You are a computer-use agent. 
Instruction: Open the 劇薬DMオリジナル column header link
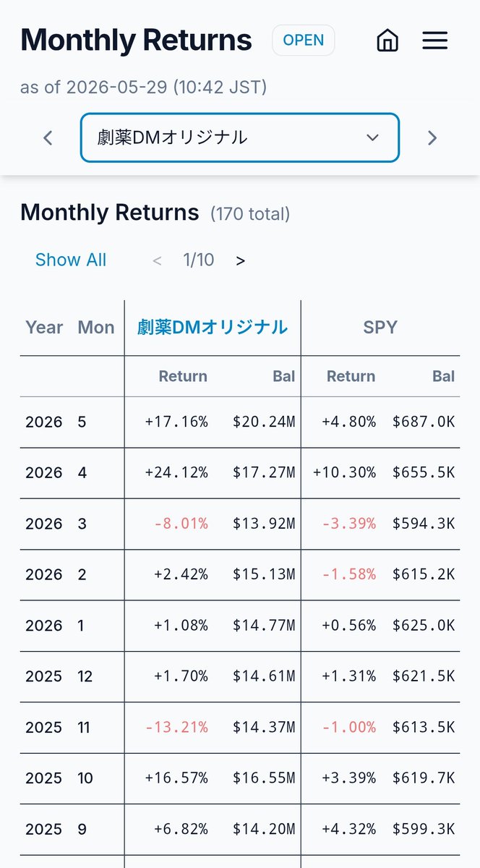(x=213, y=328)
